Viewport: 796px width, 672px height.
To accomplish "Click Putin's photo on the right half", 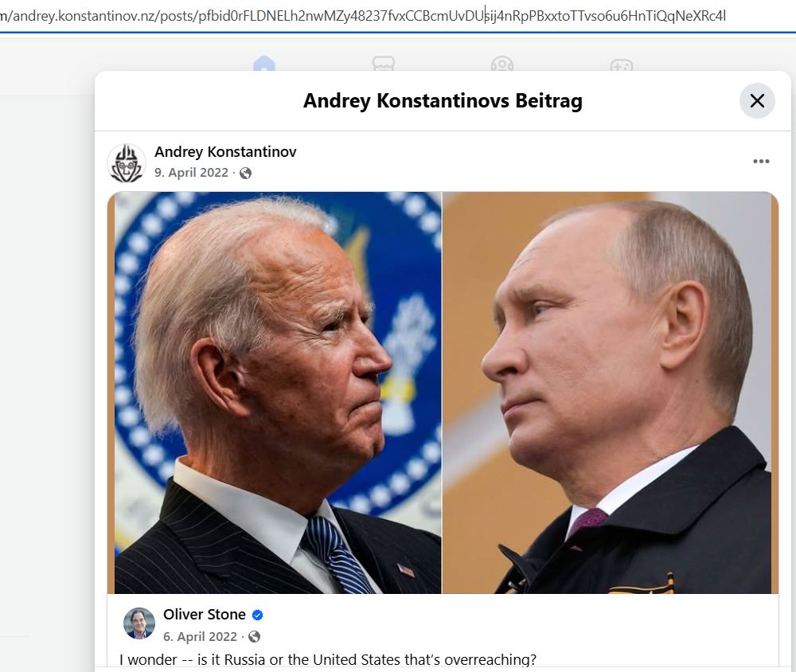I will pyautogui.click(x=607, y=392).
